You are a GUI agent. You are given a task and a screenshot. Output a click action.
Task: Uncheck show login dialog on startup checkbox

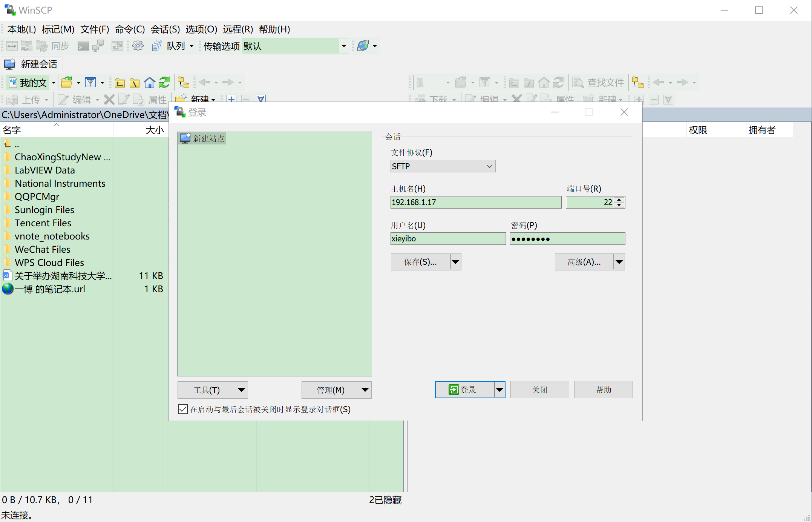pos(183,409)
